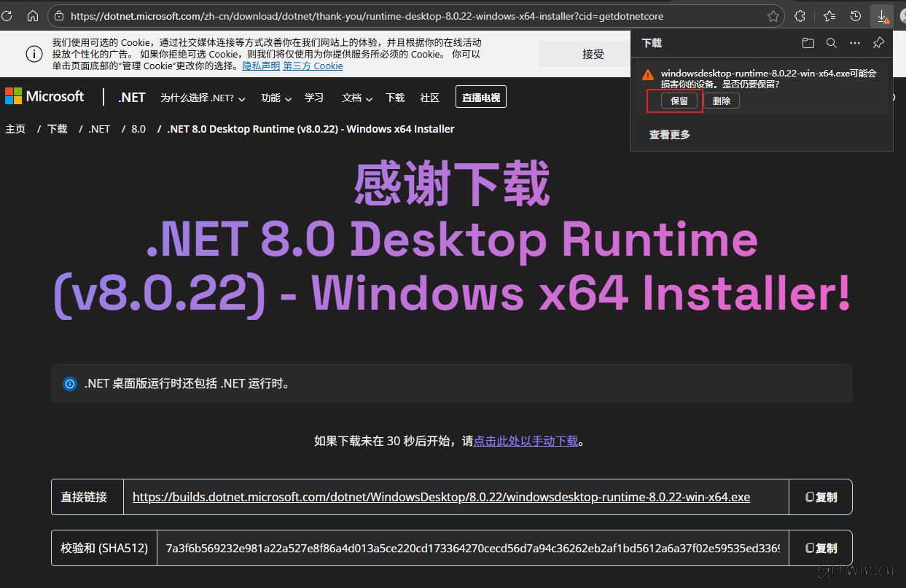Go to browser home page icon
Viewport: 906px width, 588px height.
[x=32, y=15]
